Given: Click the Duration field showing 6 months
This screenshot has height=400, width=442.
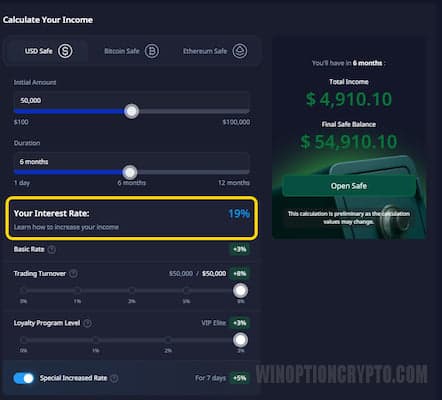Looking at the screenshot, I should click(x=131, y=162).
